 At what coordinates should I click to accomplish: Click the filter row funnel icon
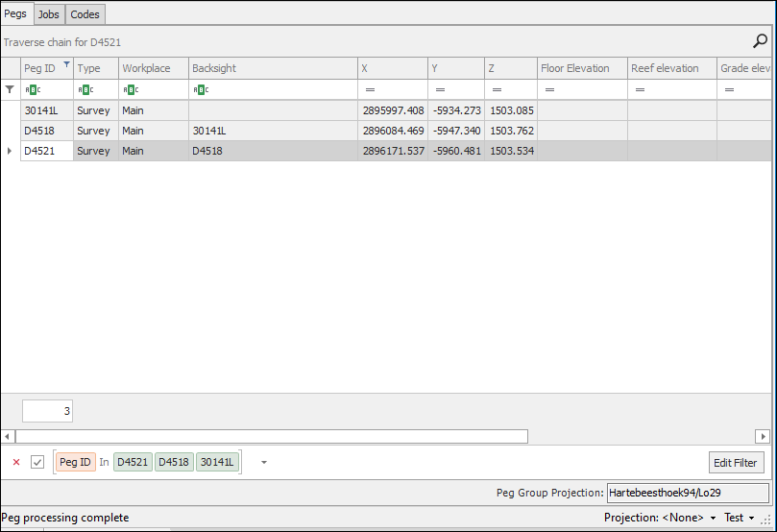(10, 89)
